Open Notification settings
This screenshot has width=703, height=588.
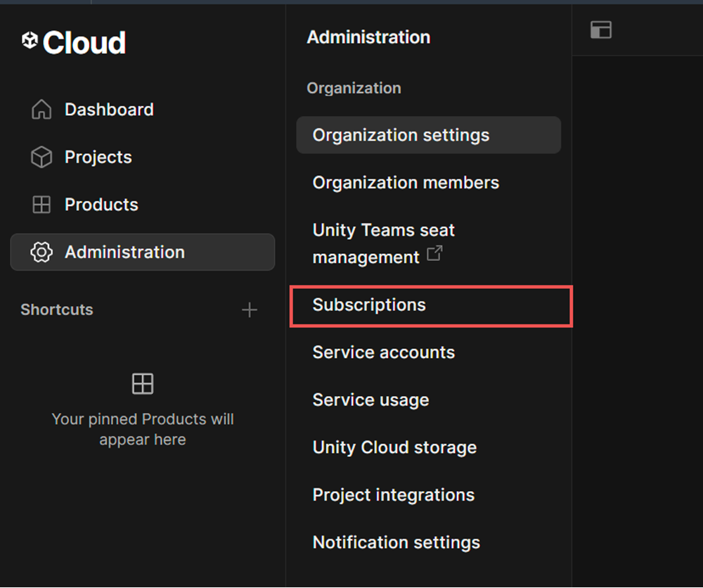pos(396,542)
